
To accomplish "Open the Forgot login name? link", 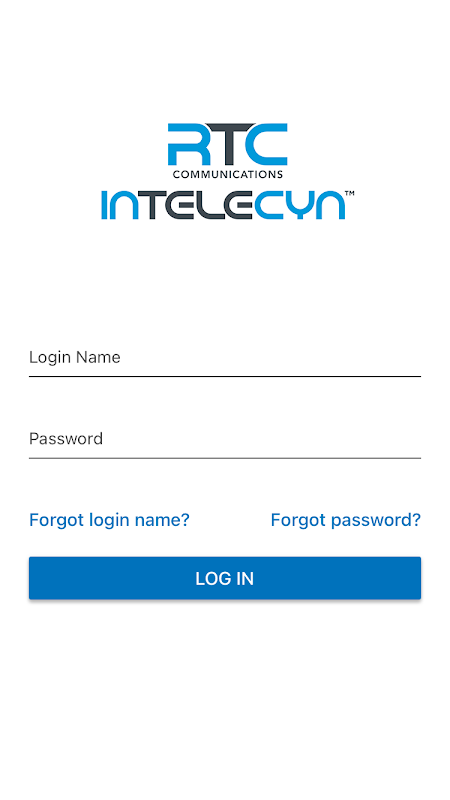I will coord(109,520).
